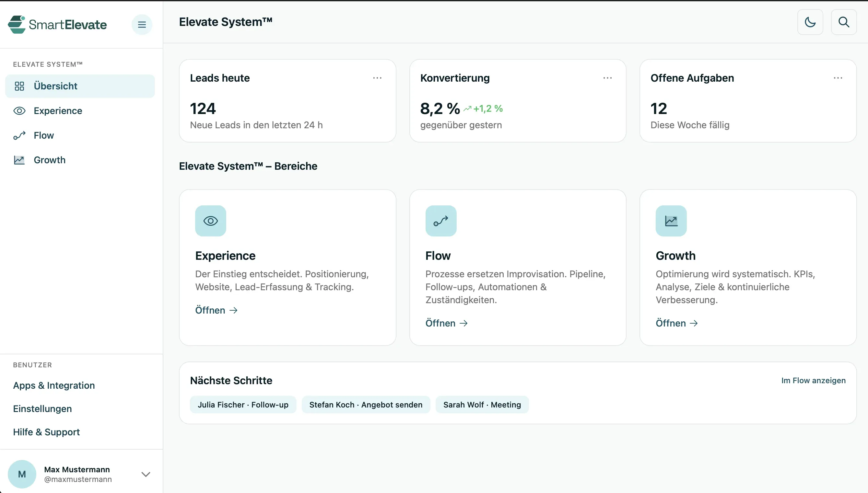Open the hamburger menu
Screen dimensions: 868x493
click(142, 24)
